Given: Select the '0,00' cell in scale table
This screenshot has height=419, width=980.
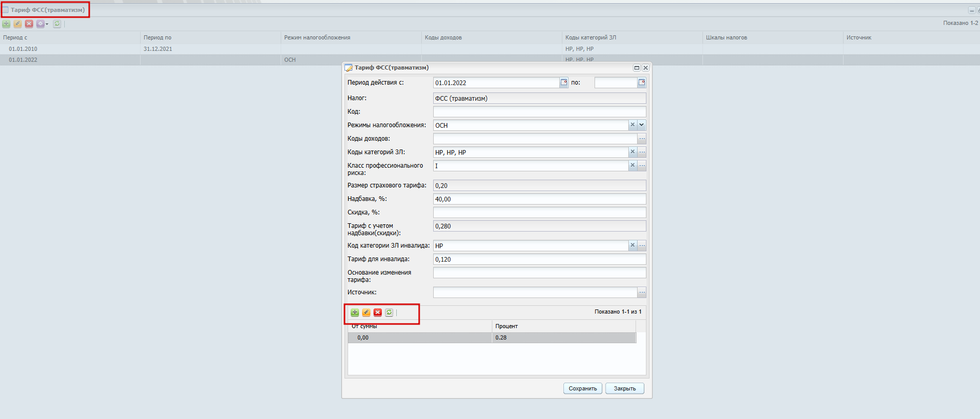Looking at the screenshot, I should click(x=420, y=337).
